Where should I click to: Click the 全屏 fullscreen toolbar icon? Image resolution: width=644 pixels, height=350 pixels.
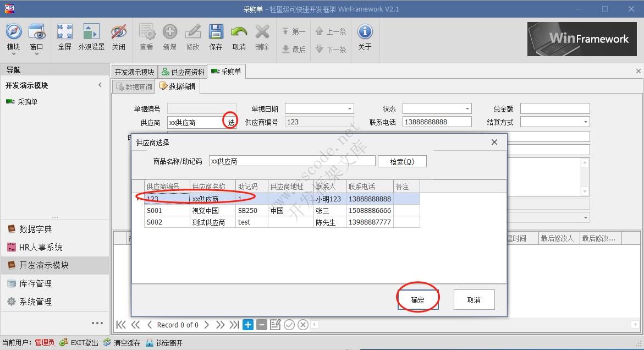pyautogui.click(x=64, y=37)
